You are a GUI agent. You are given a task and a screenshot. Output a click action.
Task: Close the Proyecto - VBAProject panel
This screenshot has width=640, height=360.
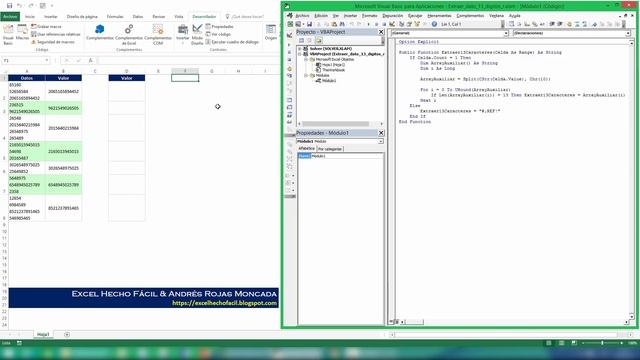click(381, 32)
